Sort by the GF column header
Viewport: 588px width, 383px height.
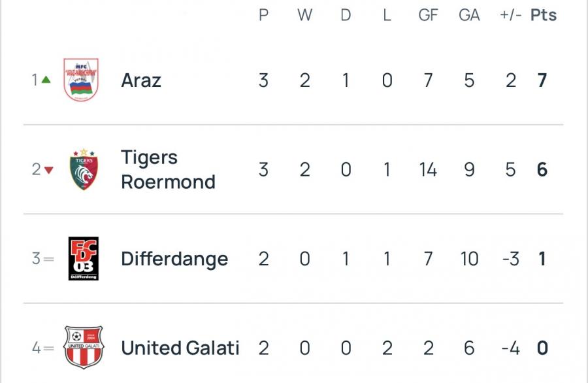428,15
